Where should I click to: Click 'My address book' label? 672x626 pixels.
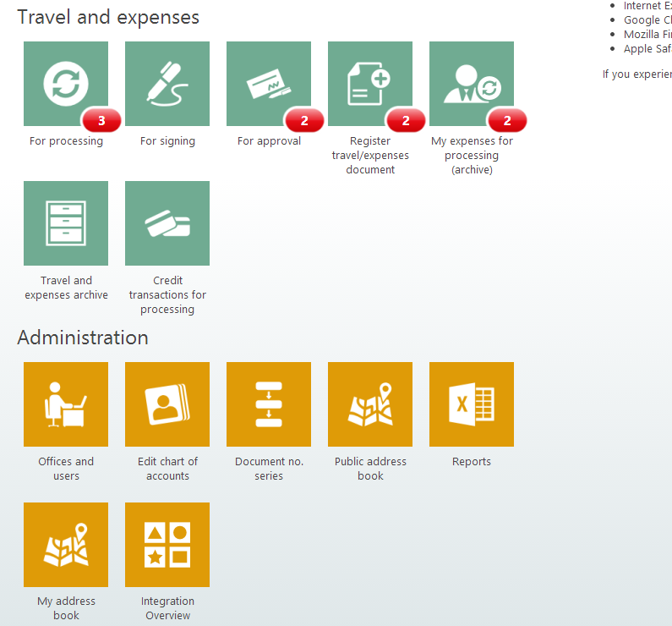click(66, 608)
